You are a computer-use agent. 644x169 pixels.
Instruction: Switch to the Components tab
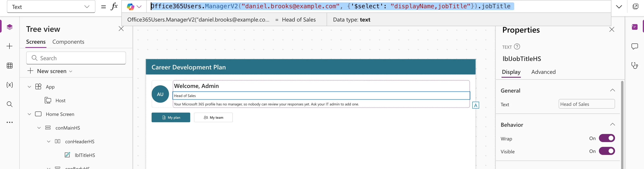(x=68, y=42)
